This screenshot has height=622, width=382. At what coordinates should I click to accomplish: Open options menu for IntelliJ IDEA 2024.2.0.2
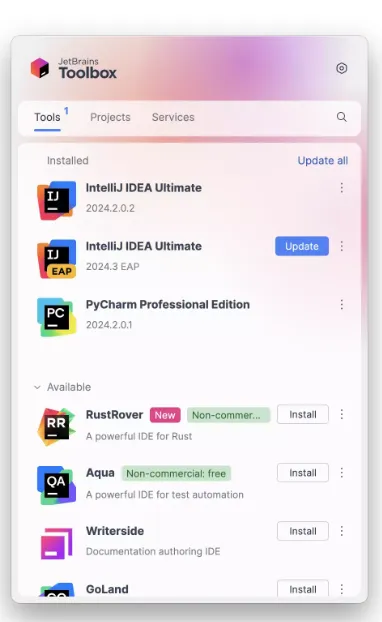tap(342, 188)
